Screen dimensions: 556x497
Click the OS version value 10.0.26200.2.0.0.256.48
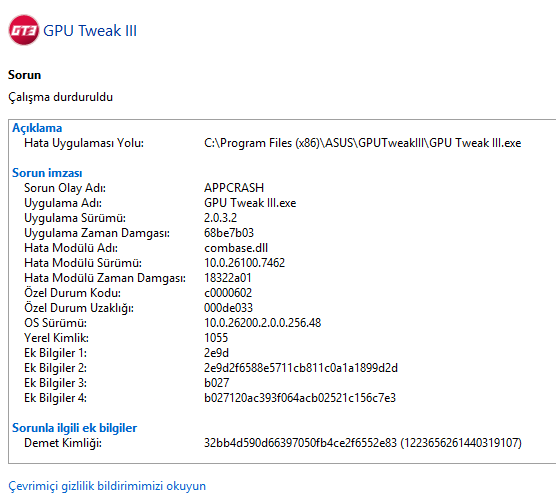(262, 323)
